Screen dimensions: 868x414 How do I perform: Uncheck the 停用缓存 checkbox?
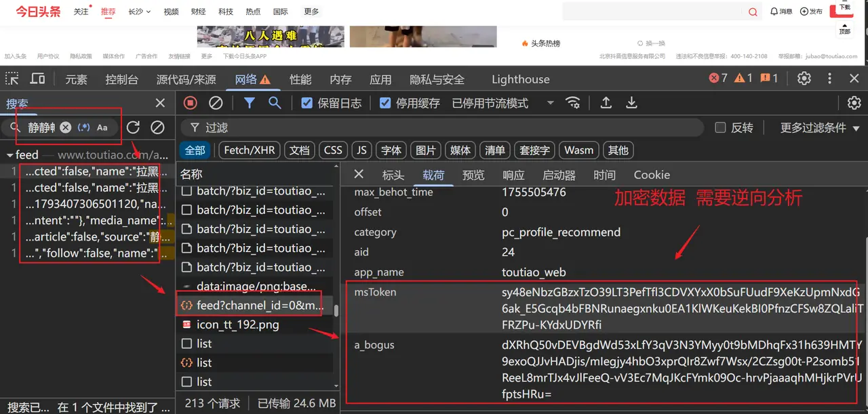tap(385, 103)
